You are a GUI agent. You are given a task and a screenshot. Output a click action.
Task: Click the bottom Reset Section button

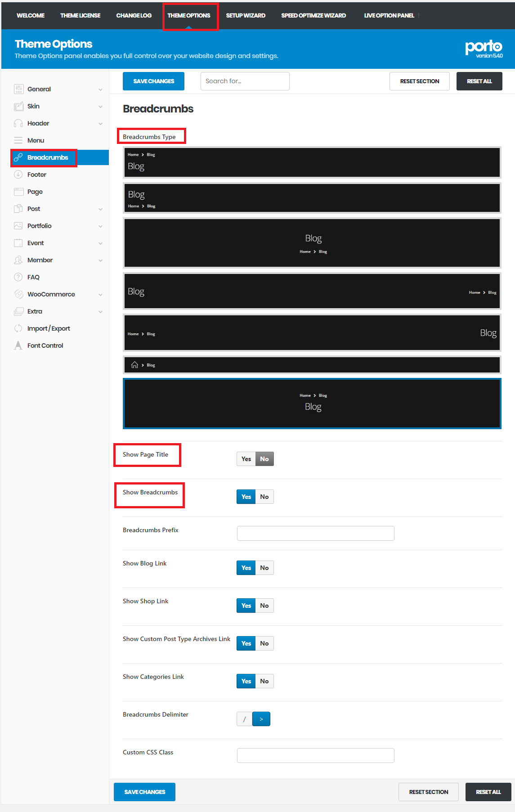(x=429, y=792)
